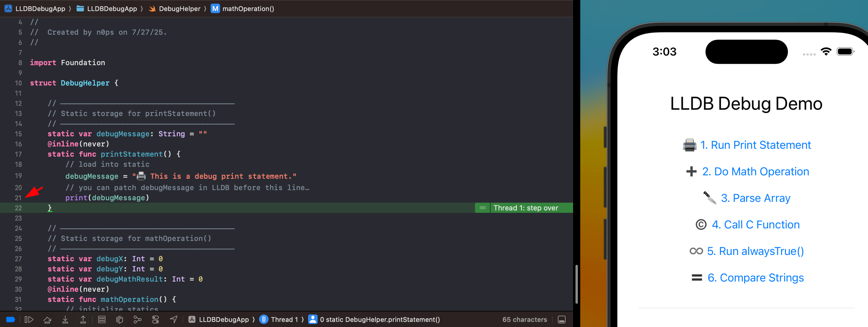Click the debug print statement string literal
Screen dimensions: 868x327
pyautogui.click(x=214, y=176)
